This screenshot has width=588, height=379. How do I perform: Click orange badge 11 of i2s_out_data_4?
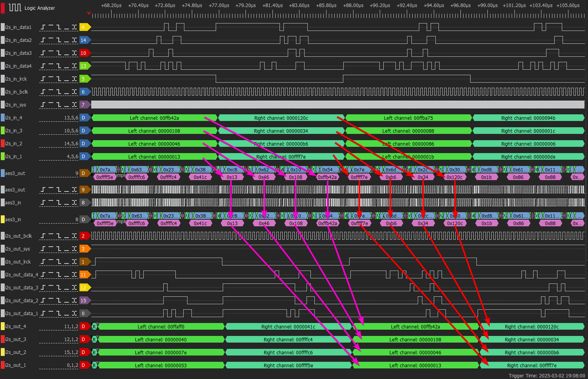pos(85,275)
